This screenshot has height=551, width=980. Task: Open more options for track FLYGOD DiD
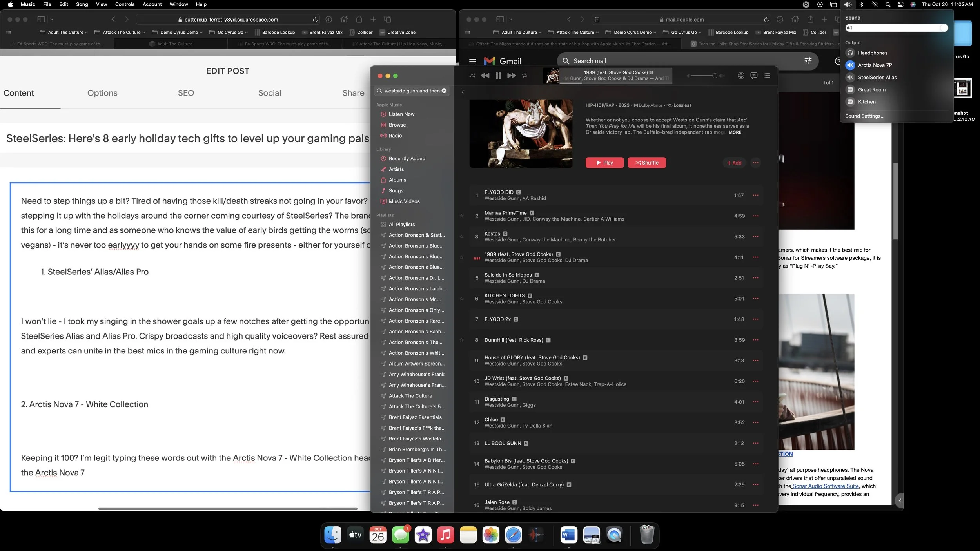click(x=756, y=195)
